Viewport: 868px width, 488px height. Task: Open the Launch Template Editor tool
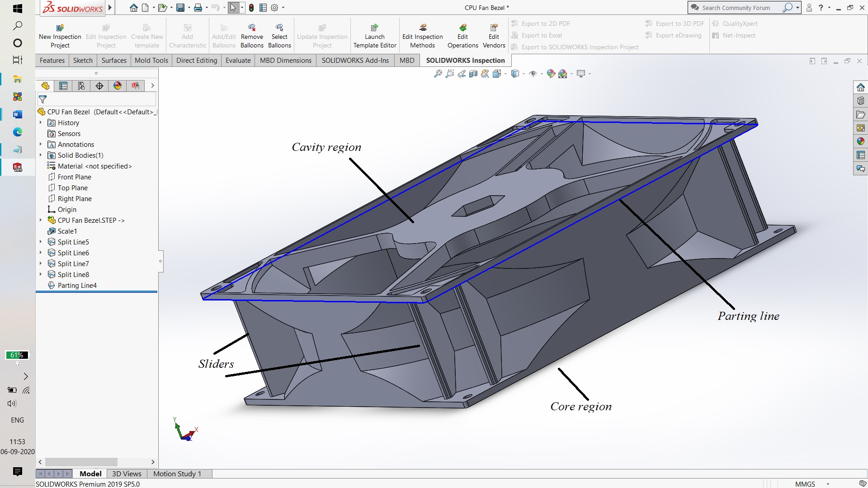[375, 35]
